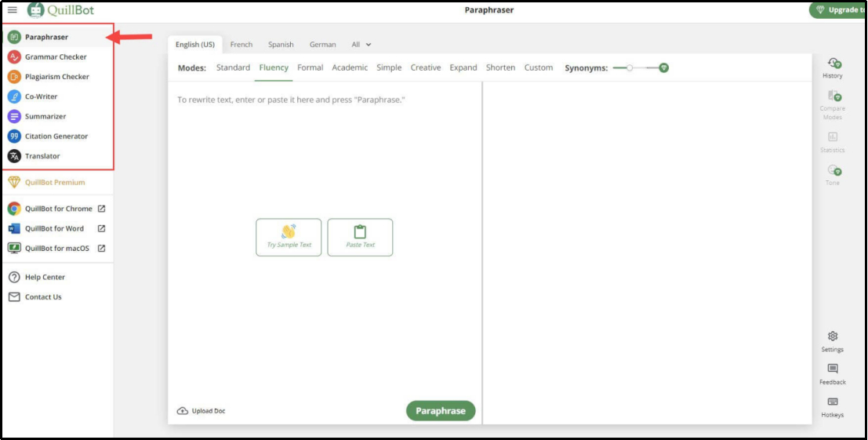
Task: Open the Translator tool
Action: [x=42, y=156]
